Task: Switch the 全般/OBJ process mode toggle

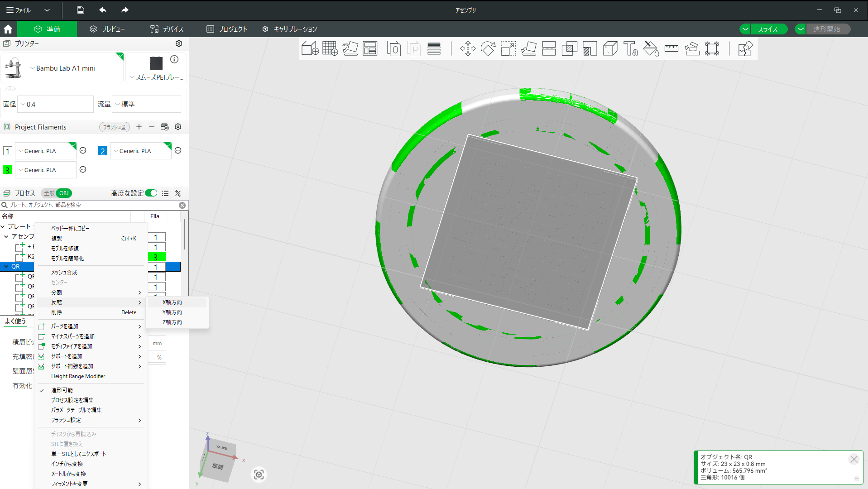Action: (x=57, y=193)
